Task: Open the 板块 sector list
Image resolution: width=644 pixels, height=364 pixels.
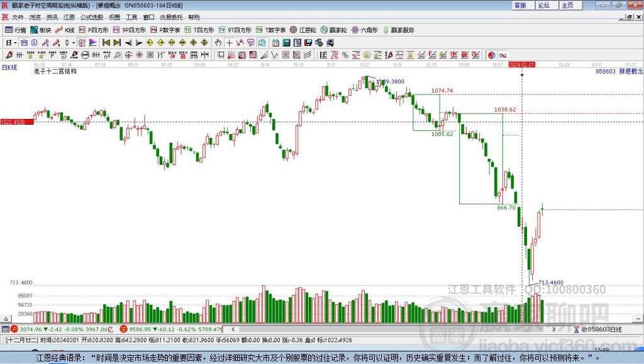Action: [x=41, y=30]
